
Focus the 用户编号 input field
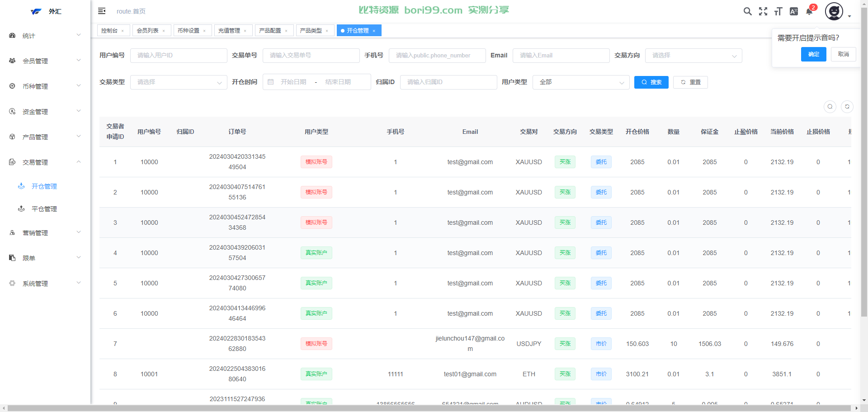click(179, 56)
